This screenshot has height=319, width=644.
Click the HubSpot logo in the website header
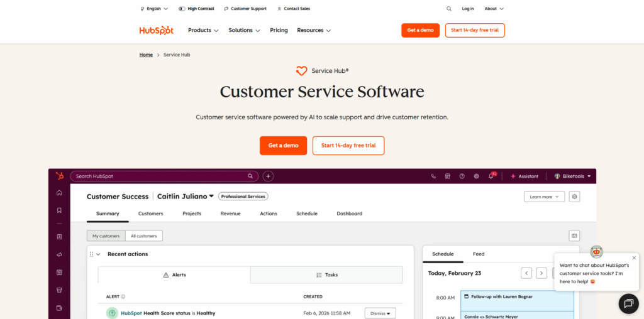(157, 30)
